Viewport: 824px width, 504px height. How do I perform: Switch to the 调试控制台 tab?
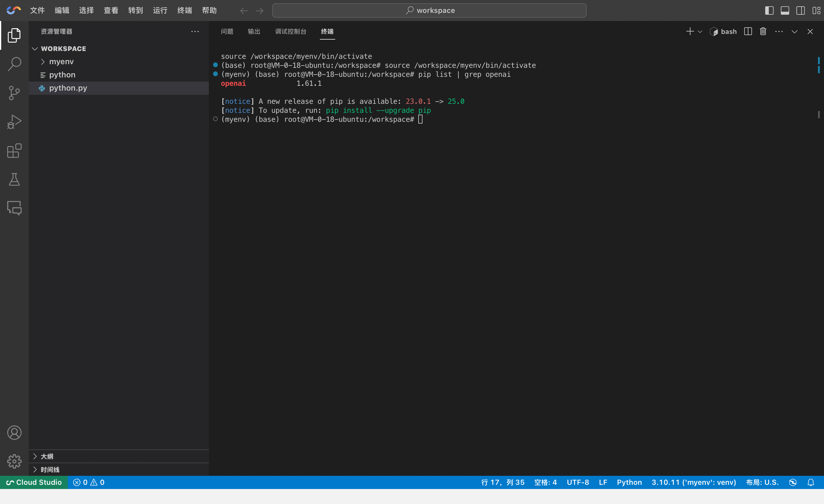pos(290,31)
